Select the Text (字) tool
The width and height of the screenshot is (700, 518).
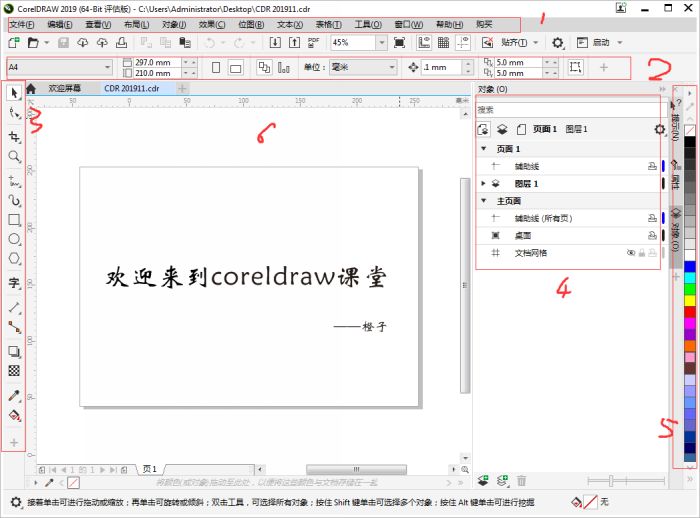tap(14, 283)
